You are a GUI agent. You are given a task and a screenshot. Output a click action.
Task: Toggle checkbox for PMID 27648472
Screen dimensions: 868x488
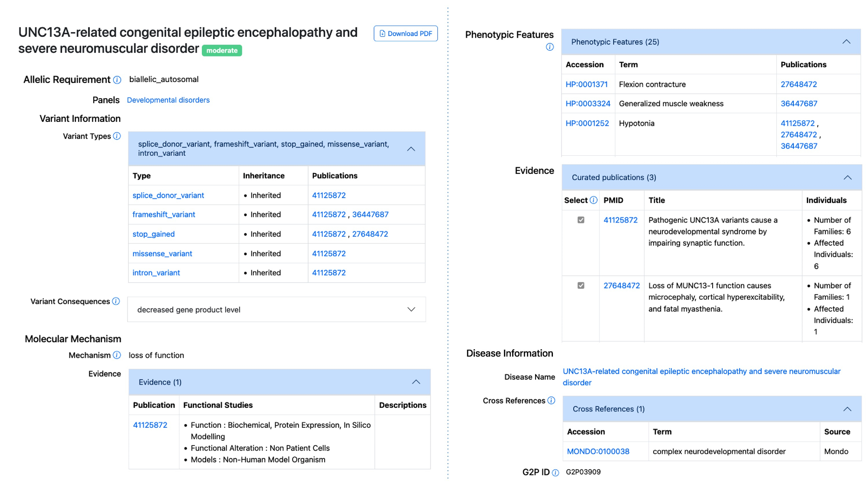coord(581,286)
